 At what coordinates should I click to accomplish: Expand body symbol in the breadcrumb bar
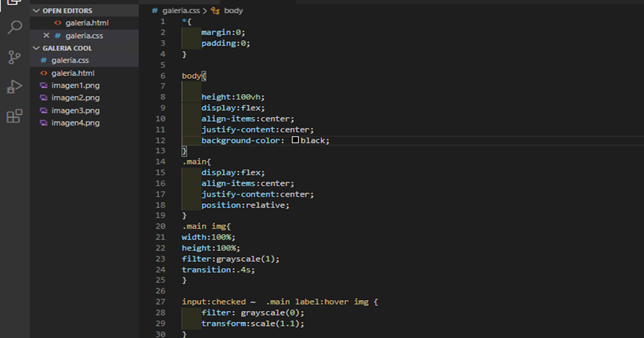point(235,10)
